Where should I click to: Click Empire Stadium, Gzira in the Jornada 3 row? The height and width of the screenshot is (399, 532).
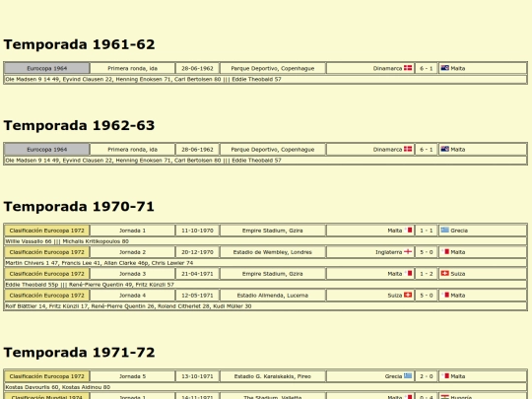pos(273,274)
